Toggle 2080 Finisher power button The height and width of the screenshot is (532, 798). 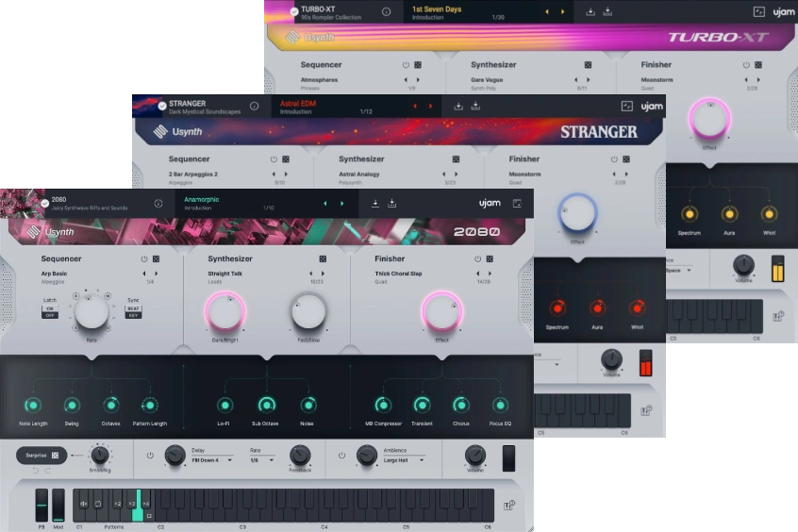pos(477,259)
